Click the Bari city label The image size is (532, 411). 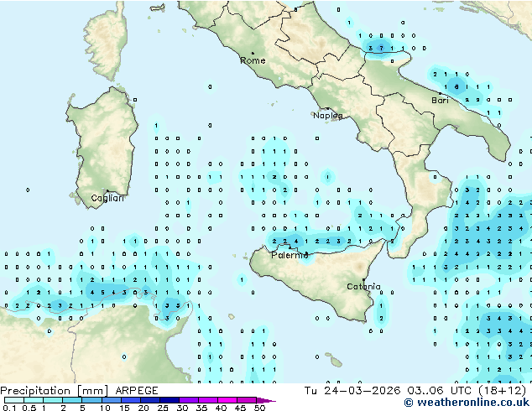tap(440, 100)
